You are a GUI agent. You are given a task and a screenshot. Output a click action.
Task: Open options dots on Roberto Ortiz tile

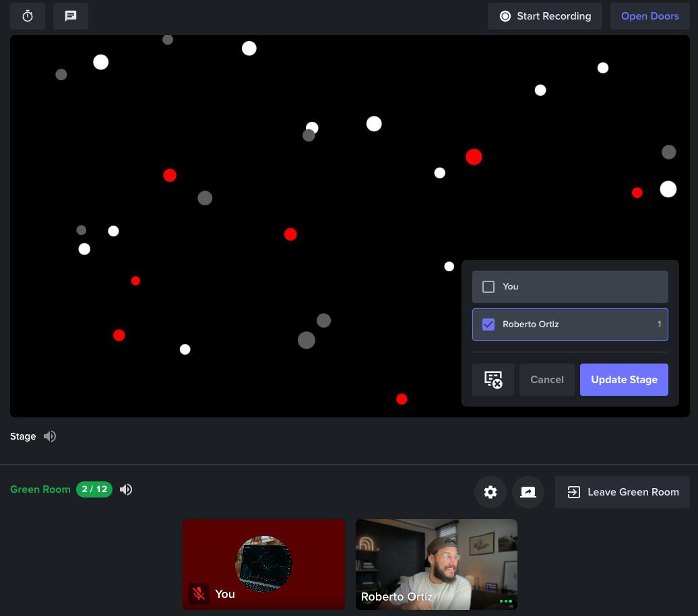(x=506, y=601)
